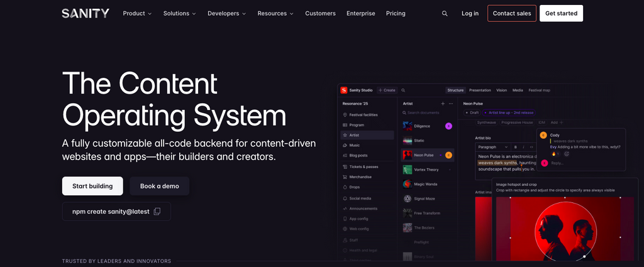Open site search magnifier icon
644x267 pixels.
click(x=445, y=14)
